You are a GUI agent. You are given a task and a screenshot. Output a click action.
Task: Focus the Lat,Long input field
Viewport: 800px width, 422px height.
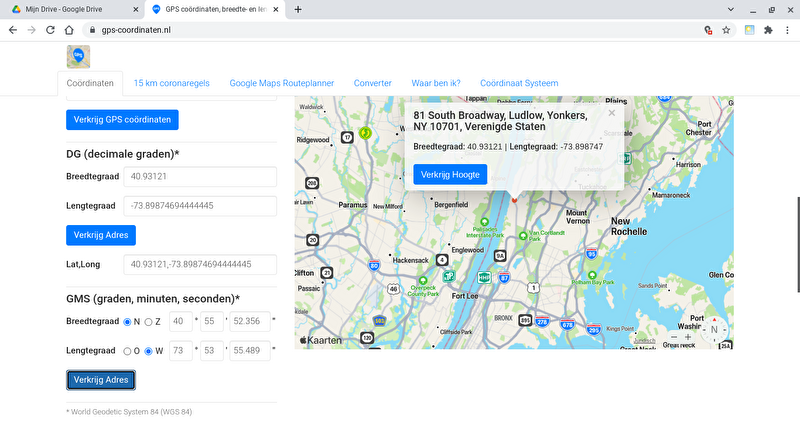coord(200,265)
